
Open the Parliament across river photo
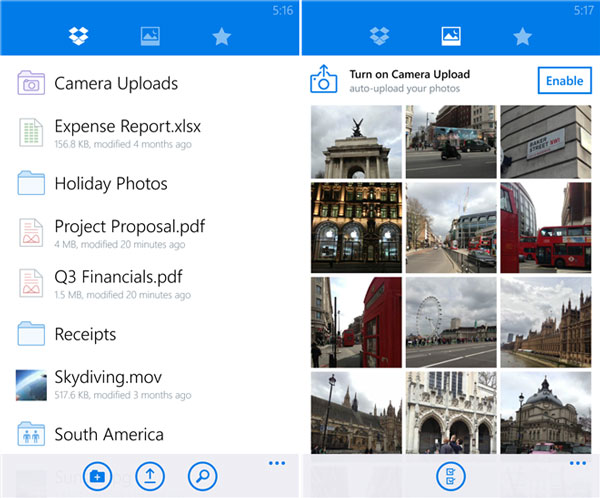[546, 322]
